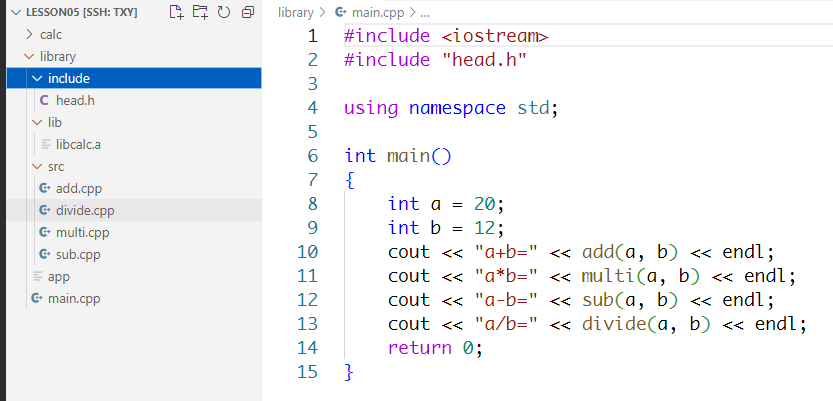Click the file icon beside libcalc.a

point(46,144)
